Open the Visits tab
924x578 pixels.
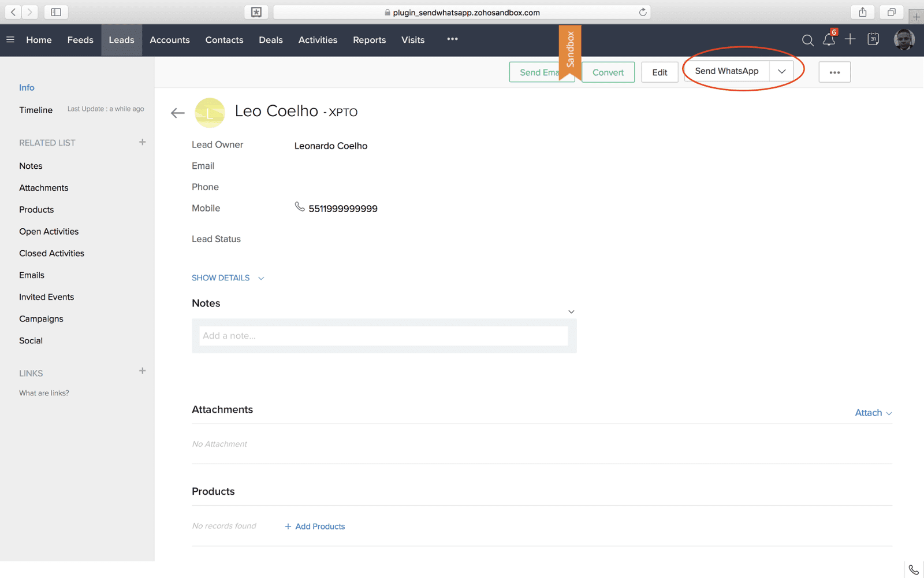[x=413, y=40]
